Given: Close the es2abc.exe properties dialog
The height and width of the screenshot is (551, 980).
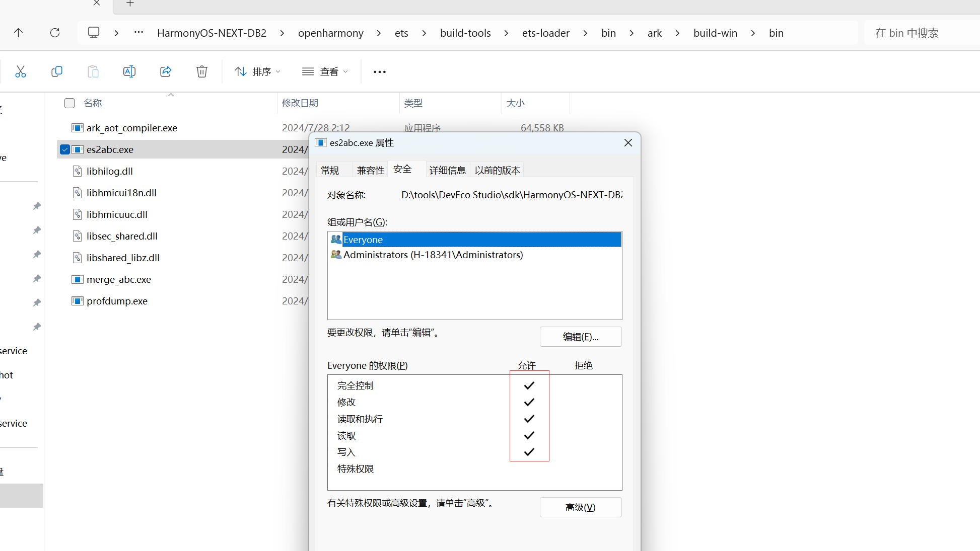Looking at the screenshot, I should click(628, 143).
